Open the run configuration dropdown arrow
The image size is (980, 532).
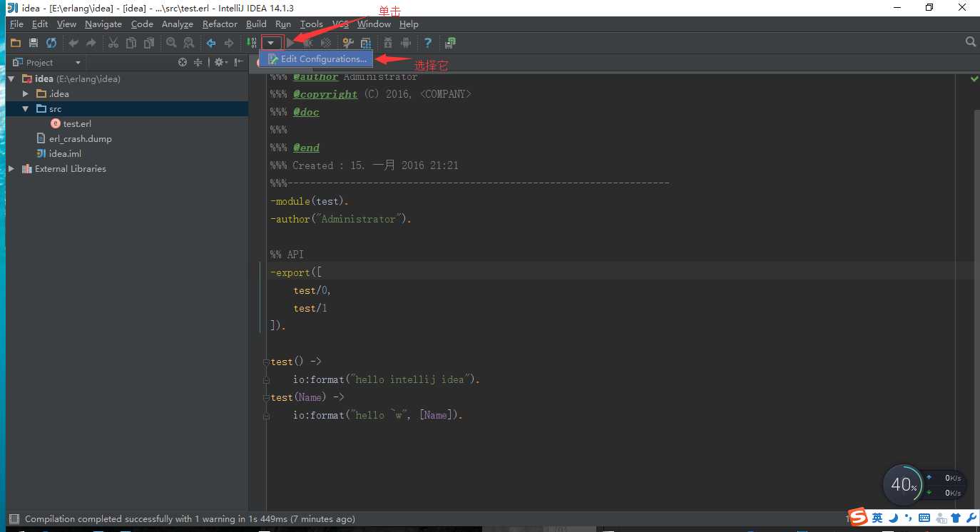coord(270,43)
